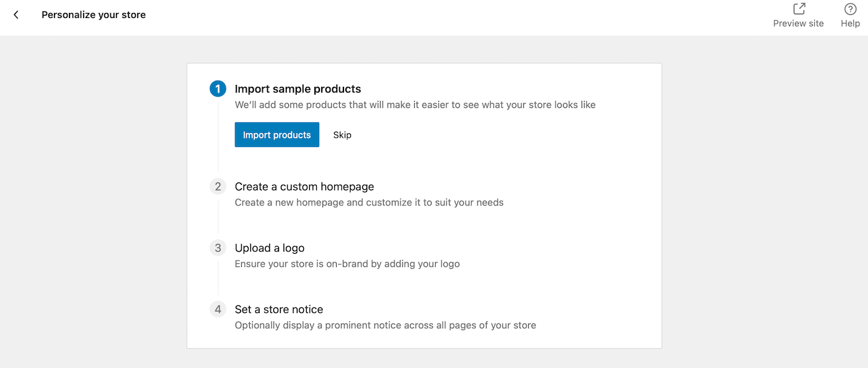Click the Personalize your store header title
The image size is (868, 368).
[x=93, y=14]
